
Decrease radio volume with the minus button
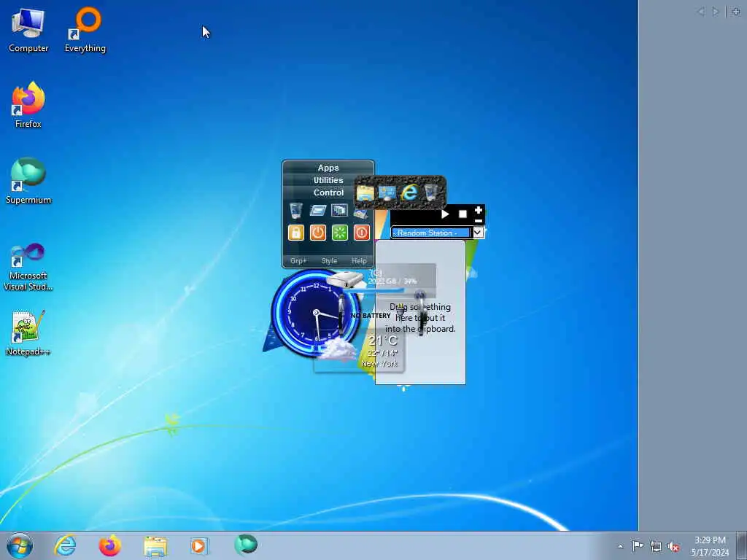coord(479,221)
